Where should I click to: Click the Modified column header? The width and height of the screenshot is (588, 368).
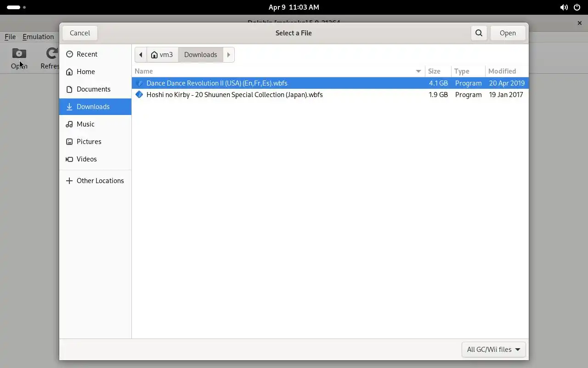pyautogui.click(x=507, y=71)
